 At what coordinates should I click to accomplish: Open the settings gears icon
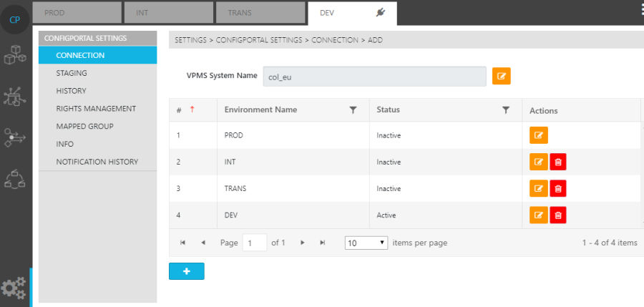tap(14, 288)
